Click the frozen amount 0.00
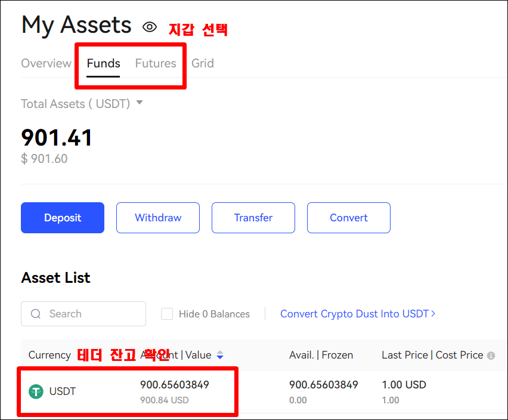This screenshot has width=508, height=420. point(298,400)
